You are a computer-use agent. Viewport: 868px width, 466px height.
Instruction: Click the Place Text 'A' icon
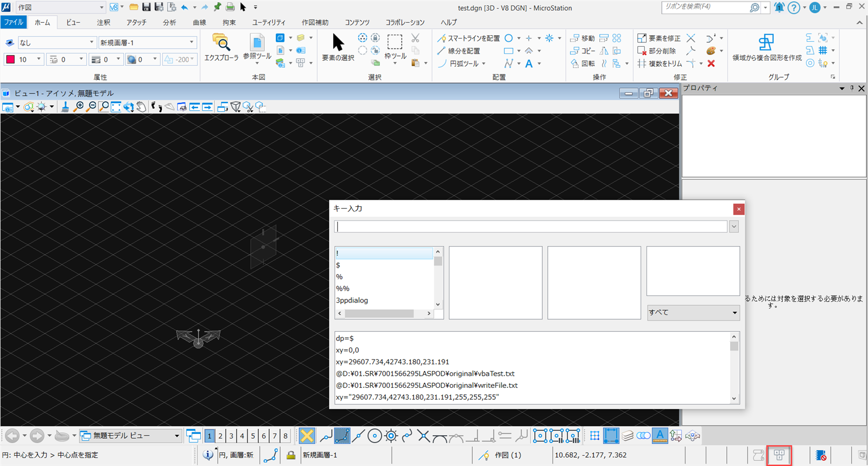[x=529, y=64]
